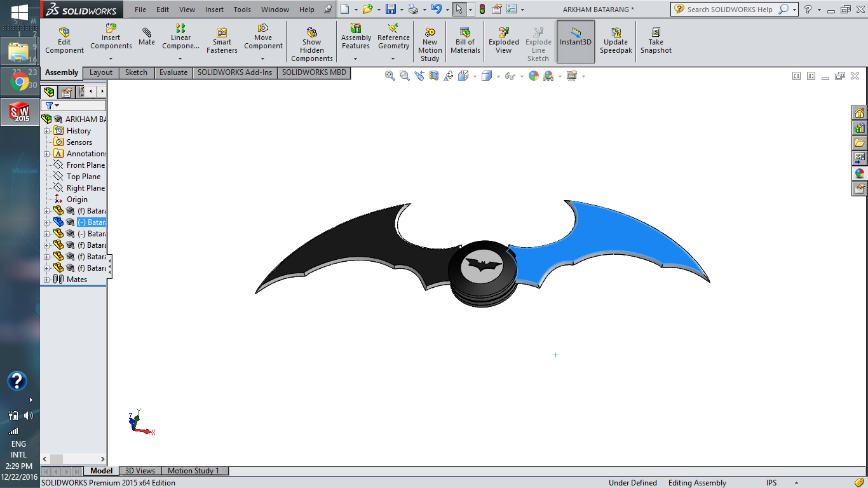Click the New document icon
The image size is (868, 488).
point(344,9)
